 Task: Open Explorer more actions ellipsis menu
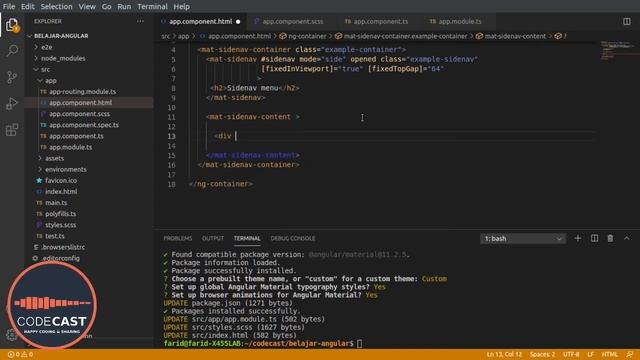tap(140, 21)
